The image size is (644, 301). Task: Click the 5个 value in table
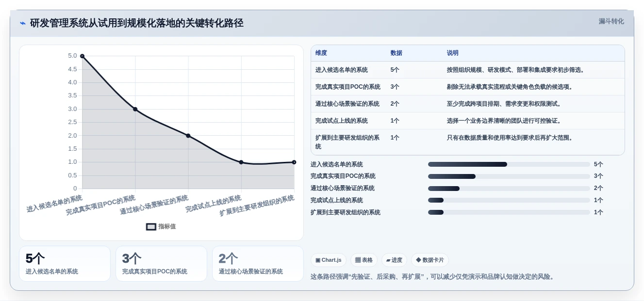coord(395,70)
